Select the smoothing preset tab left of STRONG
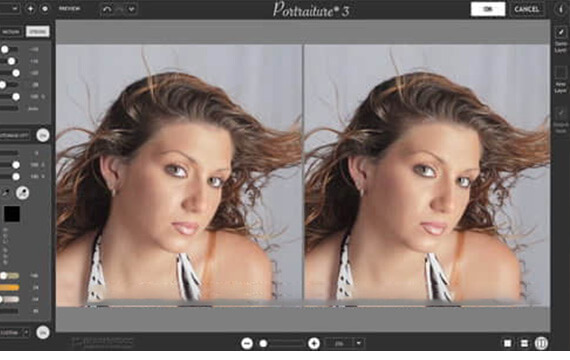 (11, 32)
